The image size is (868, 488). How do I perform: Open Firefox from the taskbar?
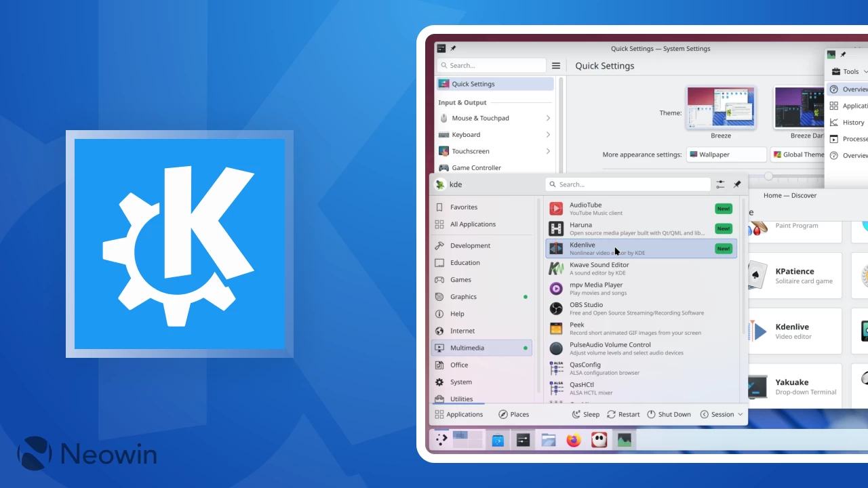pos(574,440)
